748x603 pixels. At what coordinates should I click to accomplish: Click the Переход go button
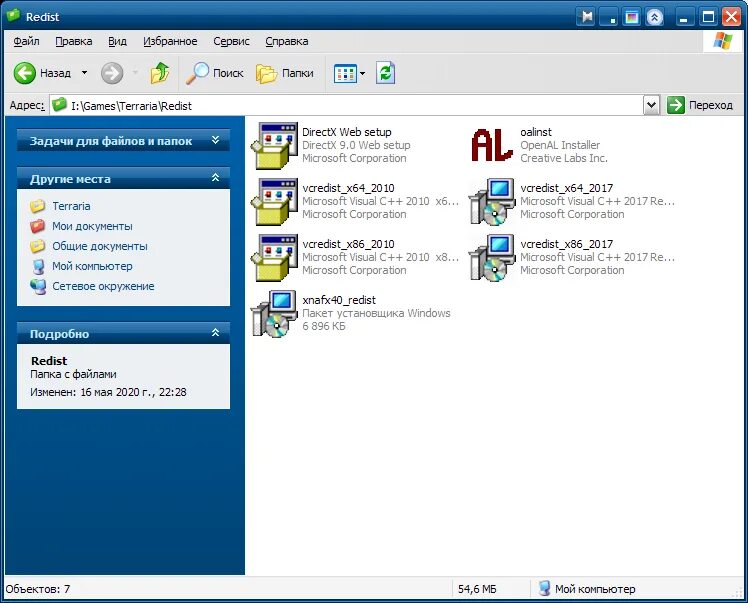(700, 105)
